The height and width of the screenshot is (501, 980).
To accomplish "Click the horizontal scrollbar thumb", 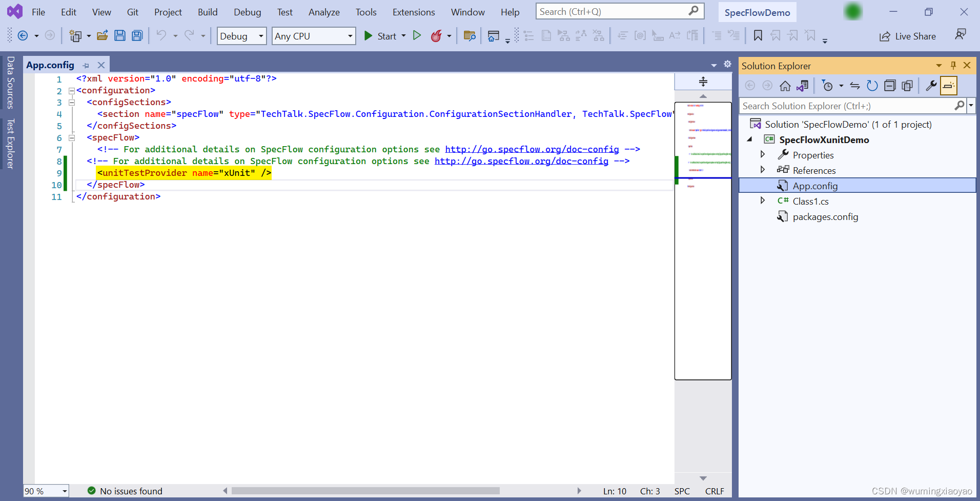I will [365, 491].
